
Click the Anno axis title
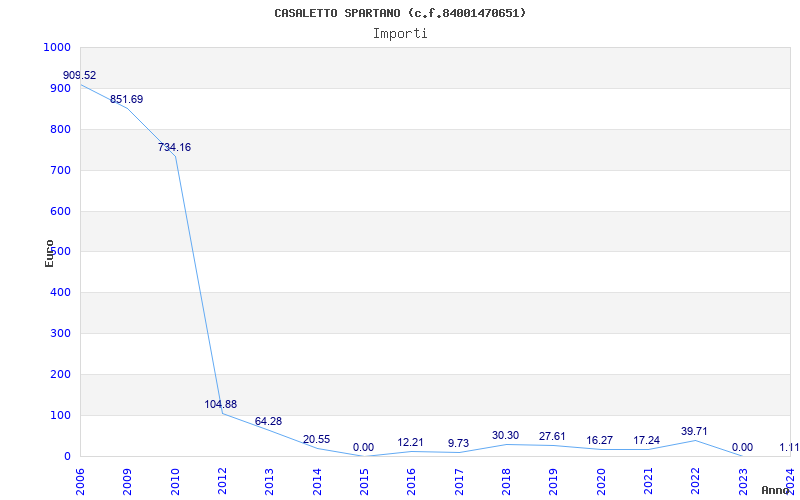point(774,490)
